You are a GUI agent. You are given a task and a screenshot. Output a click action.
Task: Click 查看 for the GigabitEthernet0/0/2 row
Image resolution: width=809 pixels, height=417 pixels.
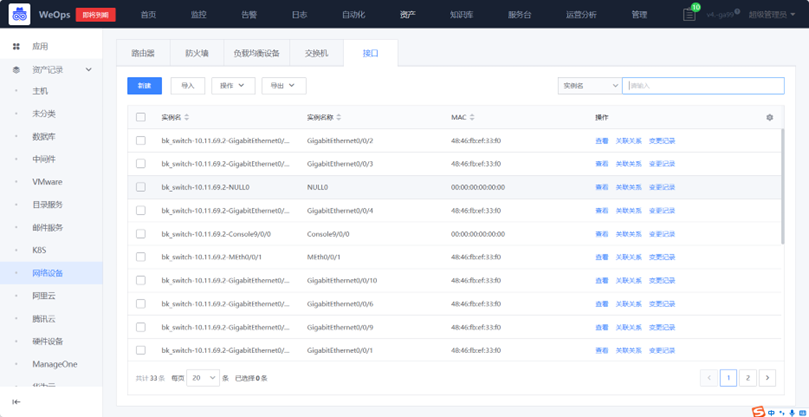click(x=602, y=141)
